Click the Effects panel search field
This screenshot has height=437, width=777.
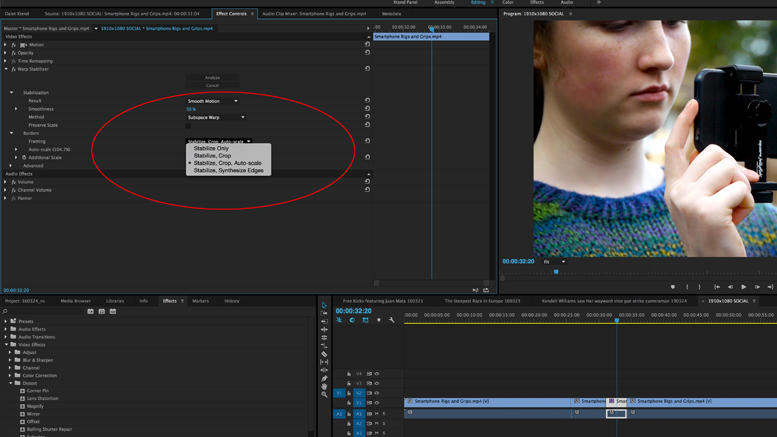coord(44,311)
